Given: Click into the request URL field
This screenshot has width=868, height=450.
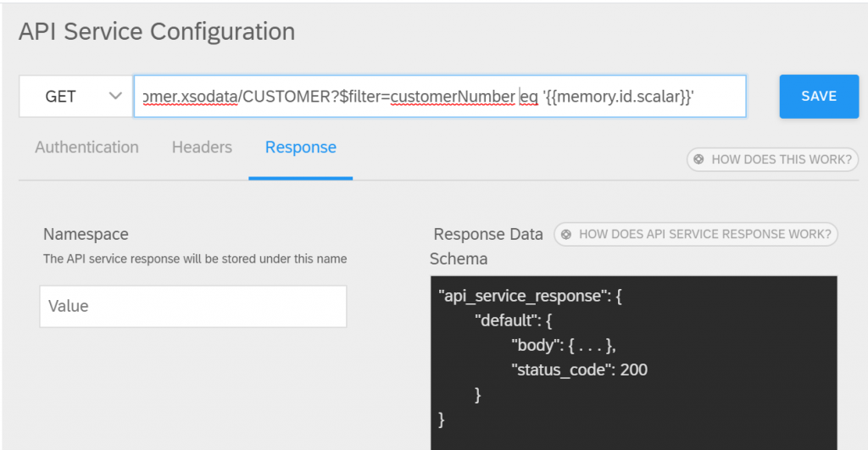Looking at the screenshot, I should 440,97.
